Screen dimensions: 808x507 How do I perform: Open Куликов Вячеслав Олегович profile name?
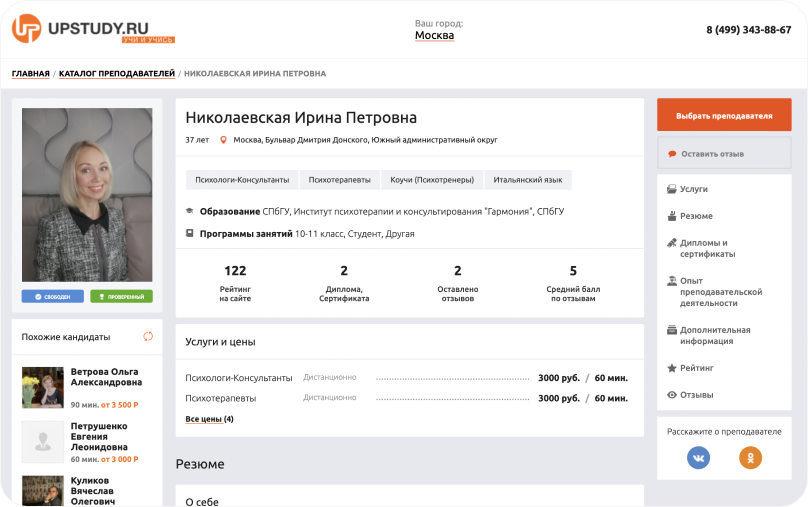pyautogui.click(x=93, y=491)
